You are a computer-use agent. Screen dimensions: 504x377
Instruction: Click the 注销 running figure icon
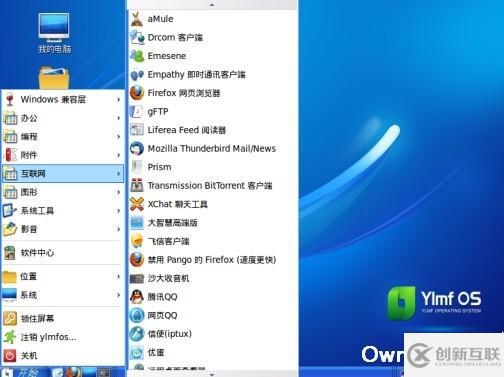10,337
